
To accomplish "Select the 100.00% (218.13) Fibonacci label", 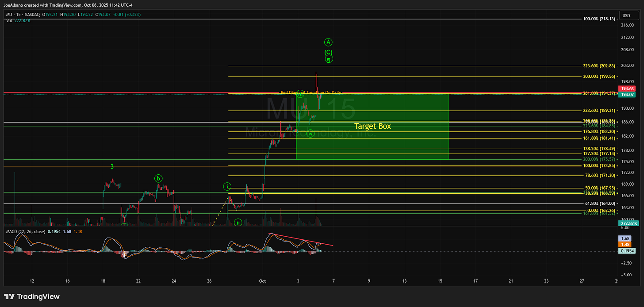I will (x=599, y=19).
